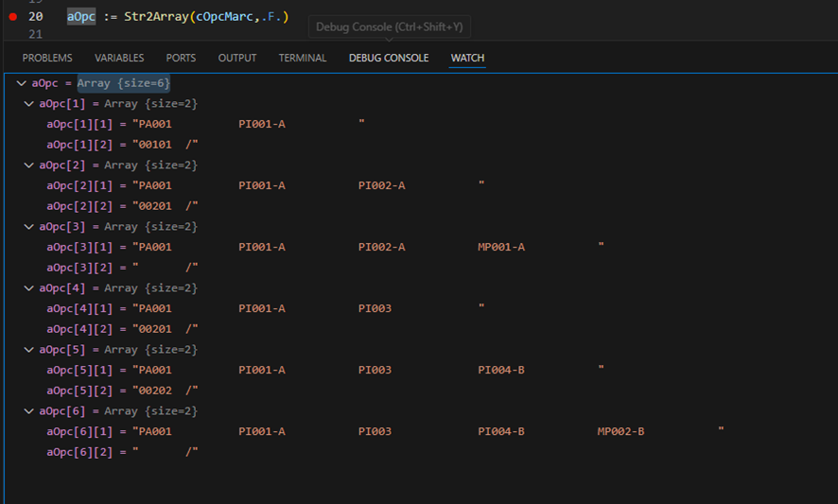Collapse the root aOpc array
The width and height of the screenshot is (838, 504).
click(22, 83)
